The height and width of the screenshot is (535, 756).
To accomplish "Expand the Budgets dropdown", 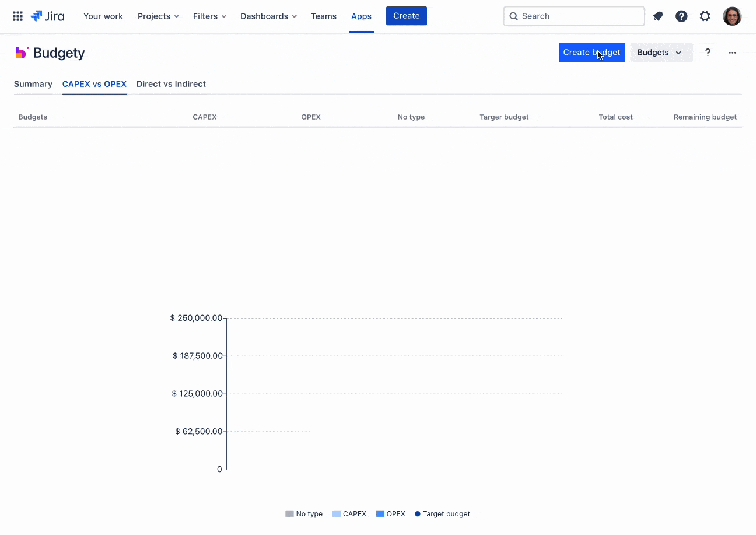I will [660, 53].
